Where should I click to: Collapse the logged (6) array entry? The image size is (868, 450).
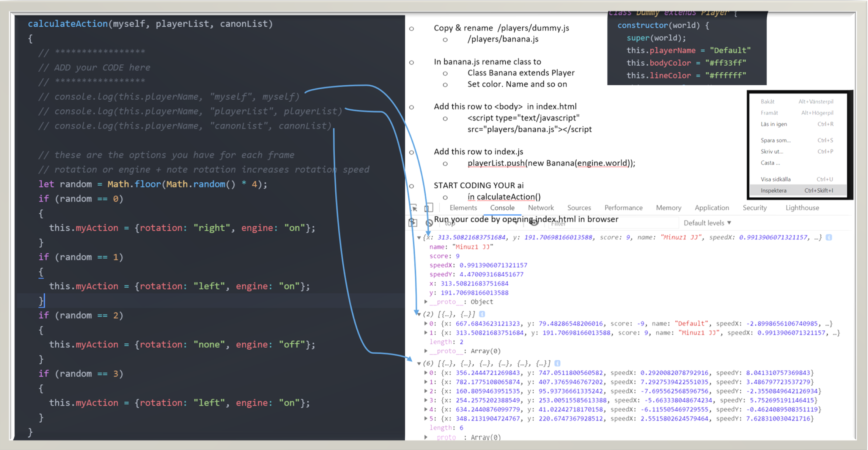[419, 364]
